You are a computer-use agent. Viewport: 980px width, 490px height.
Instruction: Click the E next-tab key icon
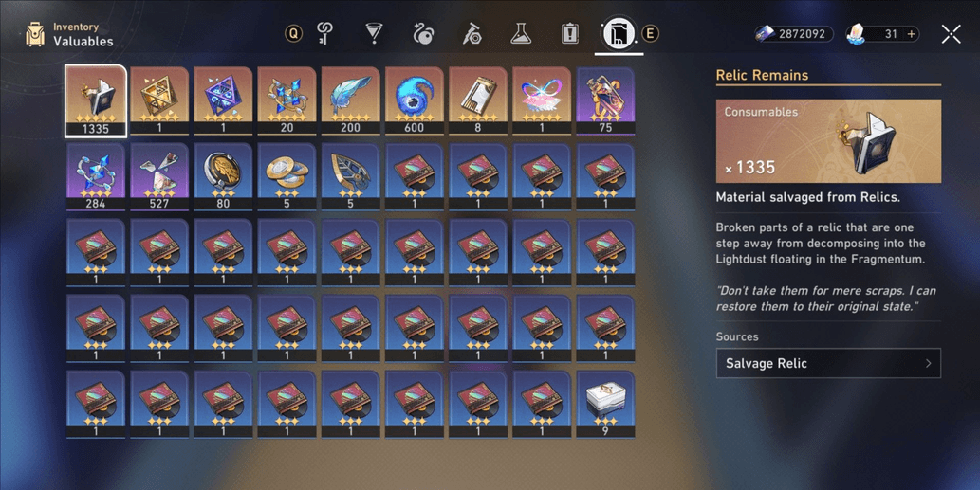[x=650, y=34]
